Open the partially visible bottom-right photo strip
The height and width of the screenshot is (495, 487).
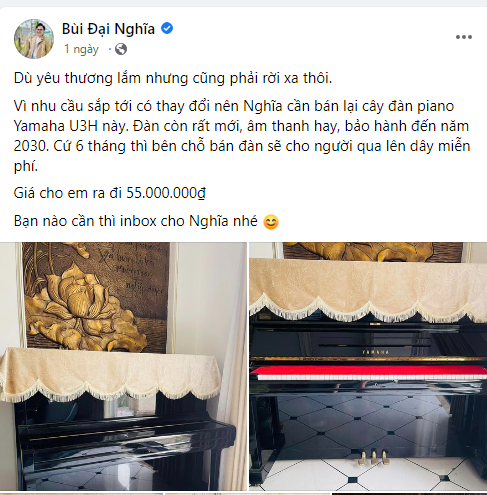click(409, 494)
